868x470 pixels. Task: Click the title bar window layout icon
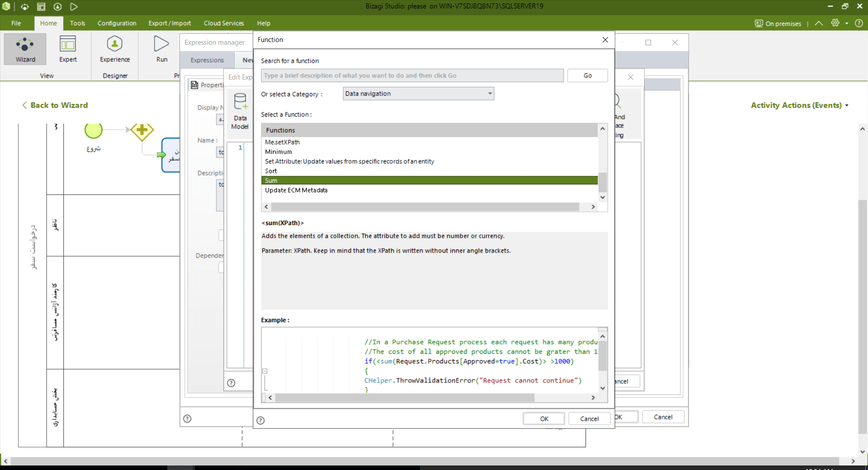[41, 6]
